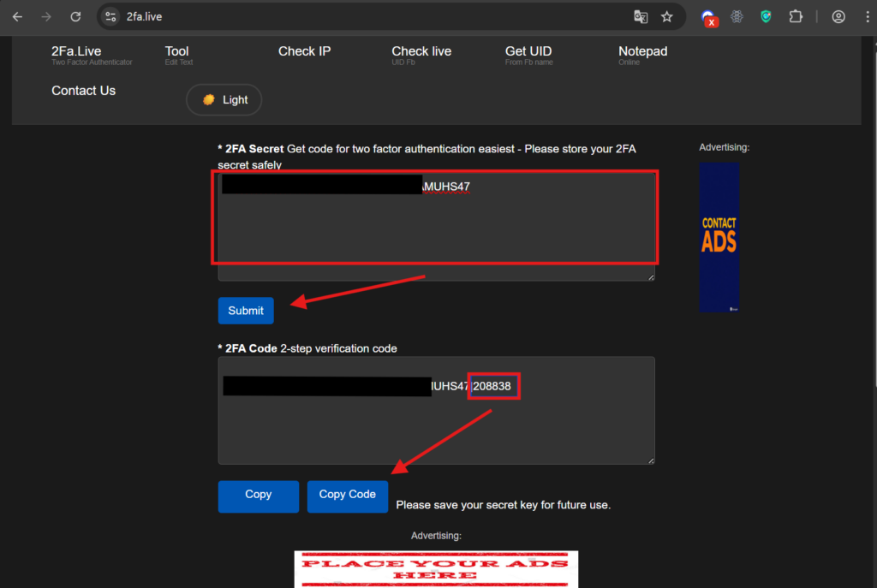This screenshot has height=588, width=877.
Task: Bookmark this page with the star icon
Action: [x=667, y=17]
